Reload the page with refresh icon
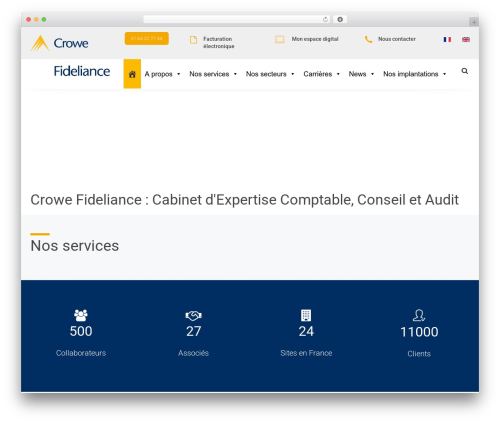This screenshot has width=500, height=423. click(325, 19)
